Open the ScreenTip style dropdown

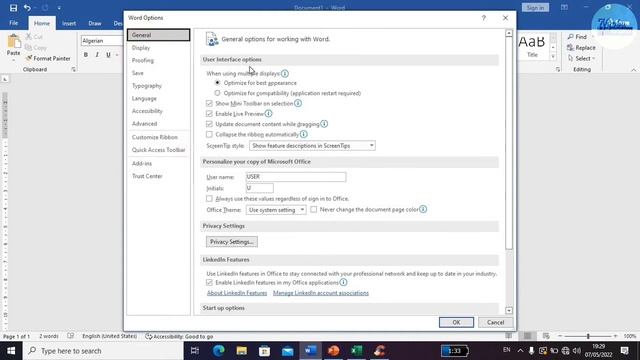pyautogui.click(x=312, y=146)
